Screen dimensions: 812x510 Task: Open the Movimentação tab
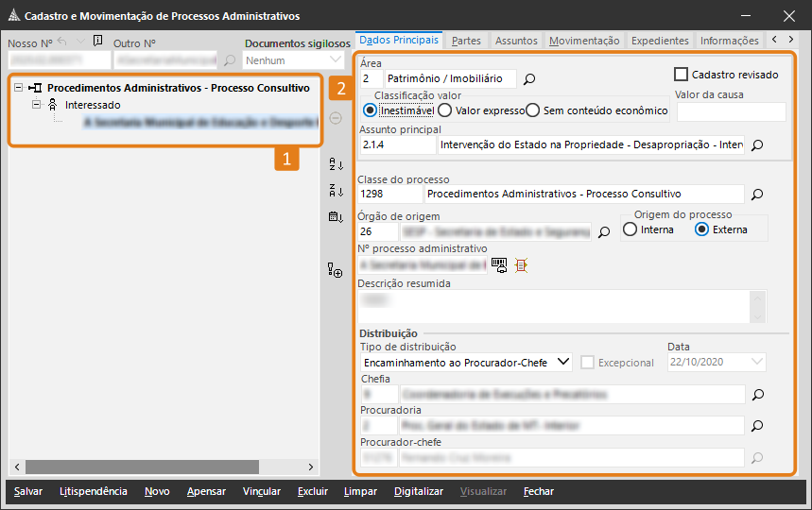(584, 41)
